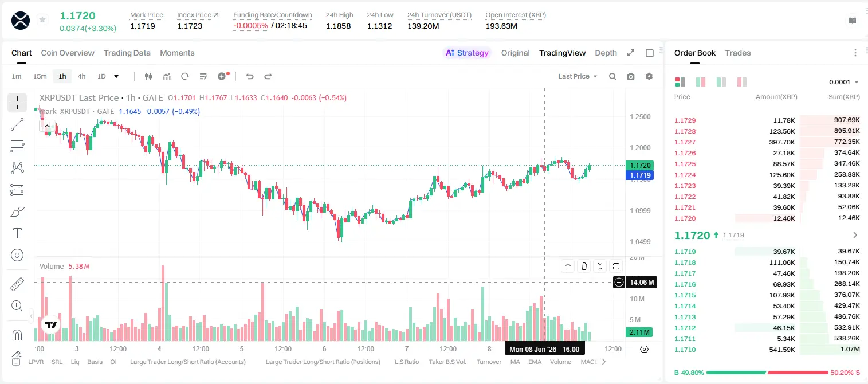Choose the text annotation tool
868x384 pixels.
[17, 233]
